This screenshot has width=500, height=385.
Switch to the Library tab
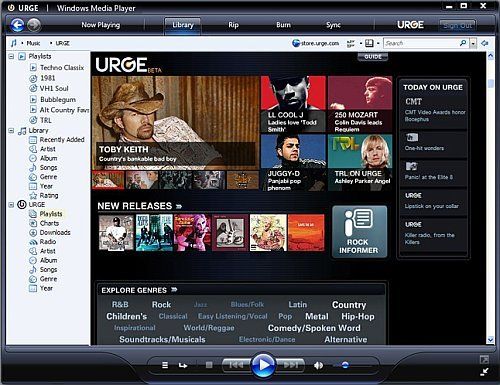point(183,25)
